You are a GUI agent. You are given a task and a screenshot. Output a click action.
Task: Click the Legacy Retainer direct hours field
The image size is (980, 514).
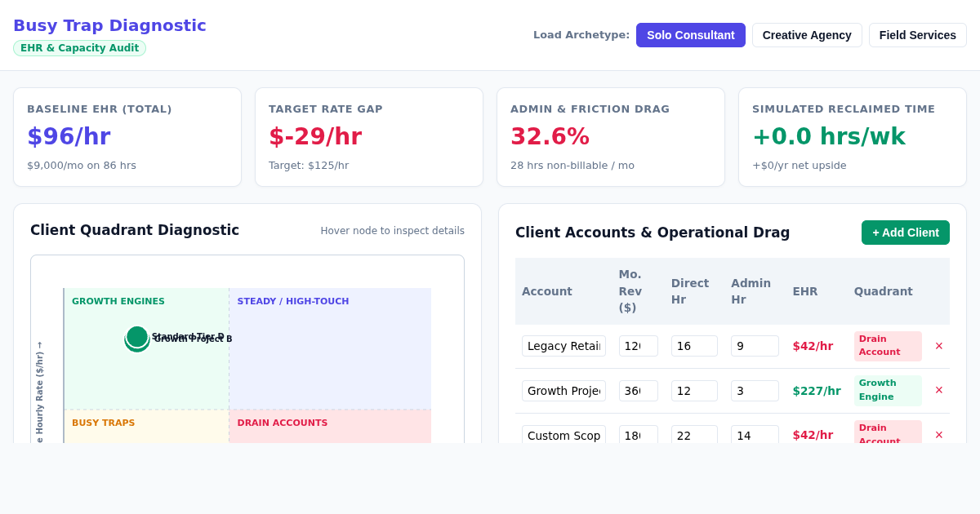[x=694, y=346]
